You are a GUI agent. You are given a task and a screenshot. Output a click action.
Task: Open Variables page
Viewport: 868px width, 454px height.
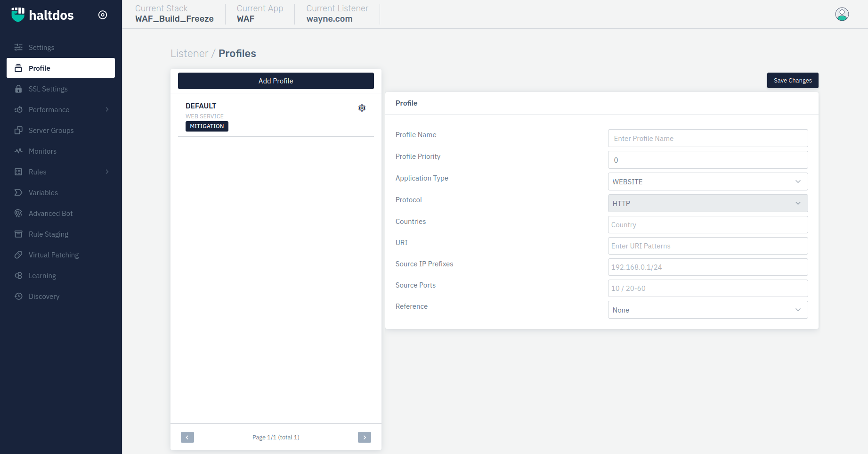click(x=61, y=192)
